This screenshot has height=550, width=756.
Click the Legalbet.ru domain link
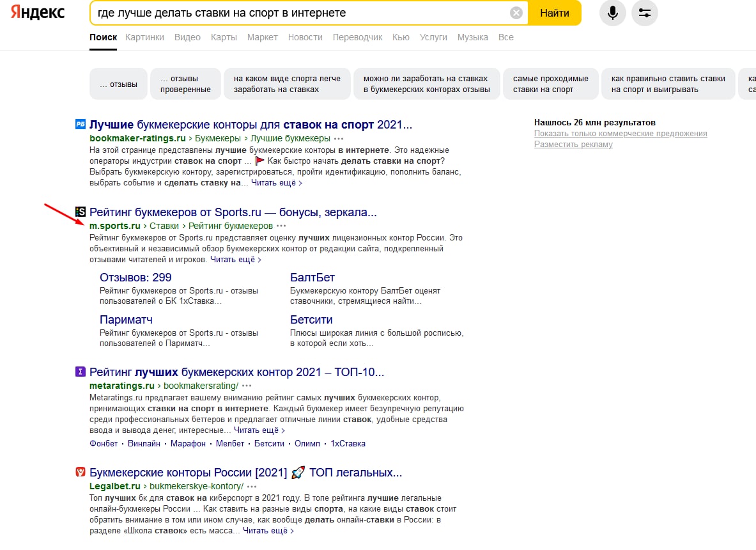[x=115, y=486]
